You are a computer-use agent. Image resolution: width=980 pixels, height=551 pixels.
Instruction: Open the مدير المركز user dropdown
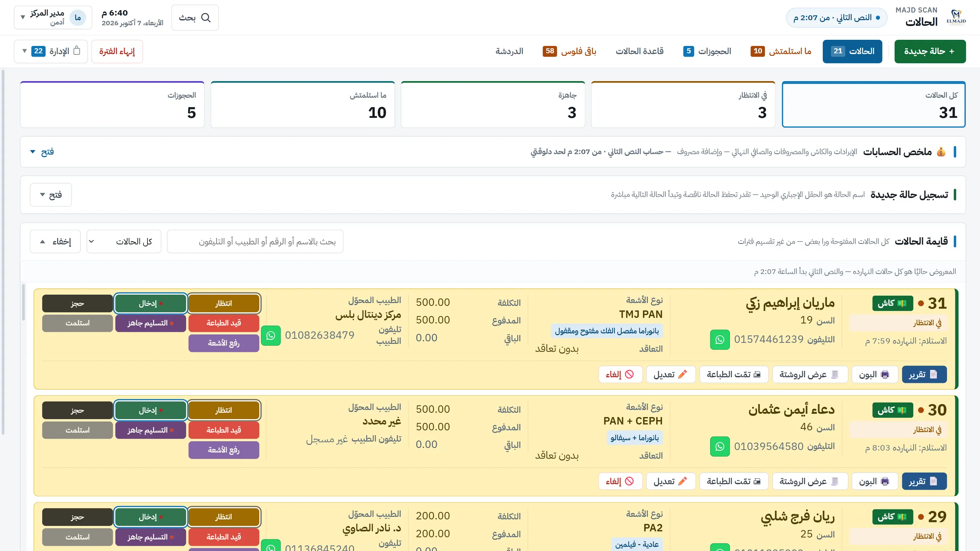[53, 18]
